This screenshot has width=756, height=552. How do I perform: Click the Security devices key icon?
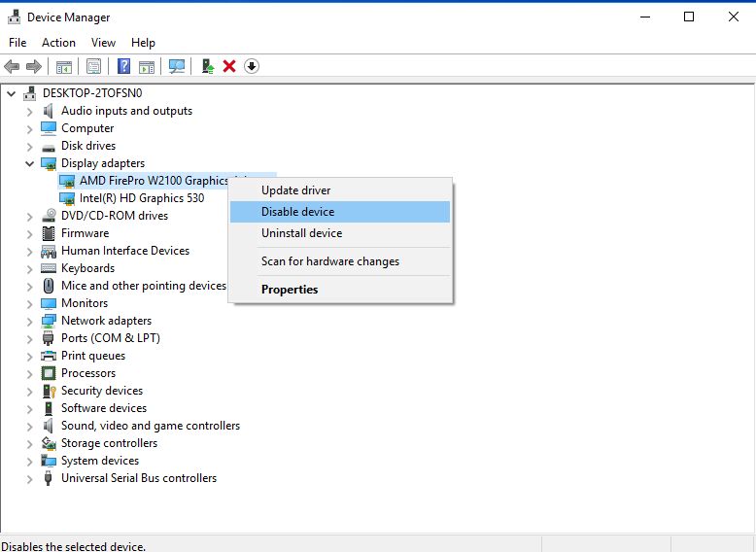tap(50, 391)
